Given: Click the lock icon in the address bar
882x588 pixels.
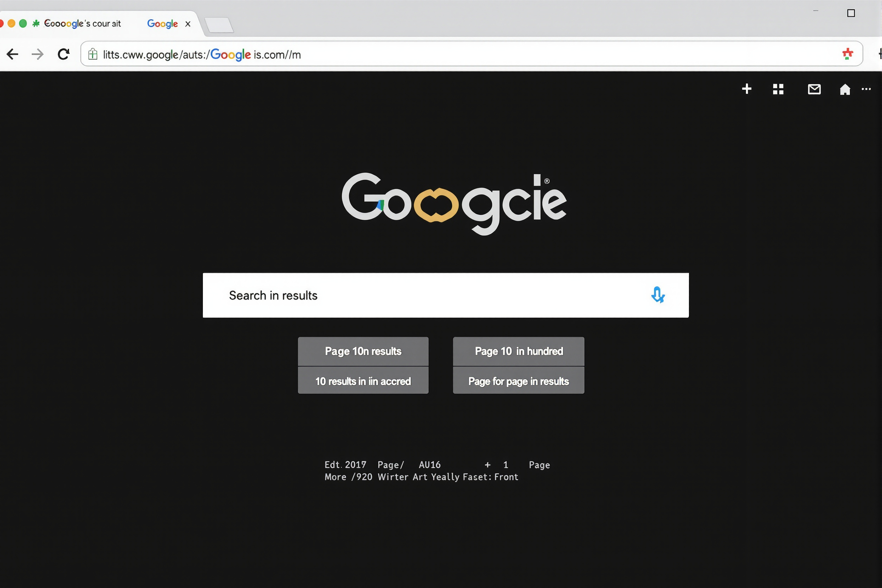Looking at the screenshot, I should click(93, 54).
